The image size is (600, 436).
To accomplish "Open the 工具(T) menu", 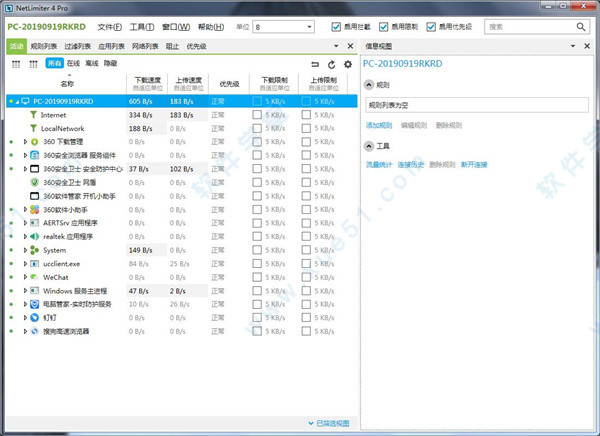I will coord(142,27).
